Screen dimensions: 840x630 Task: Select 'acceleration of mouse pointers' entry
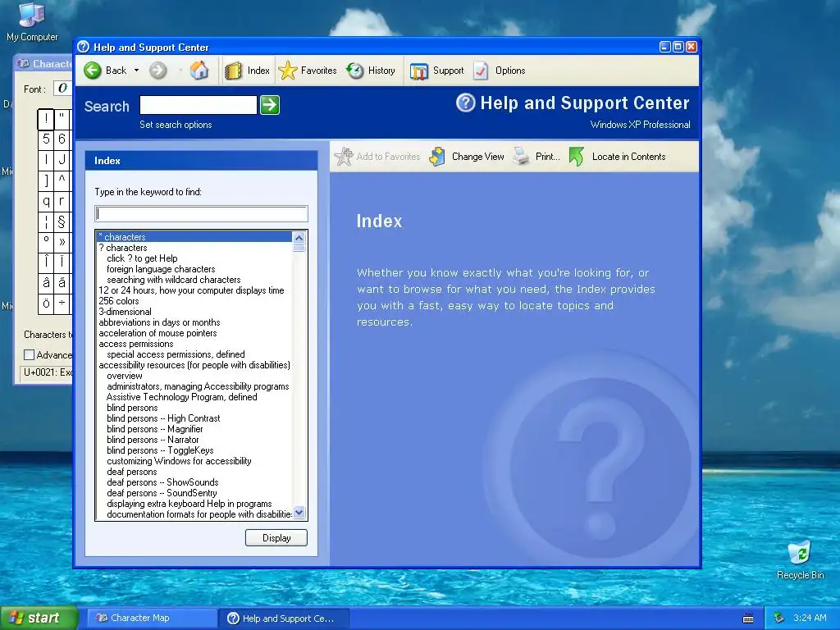point(194,333)
